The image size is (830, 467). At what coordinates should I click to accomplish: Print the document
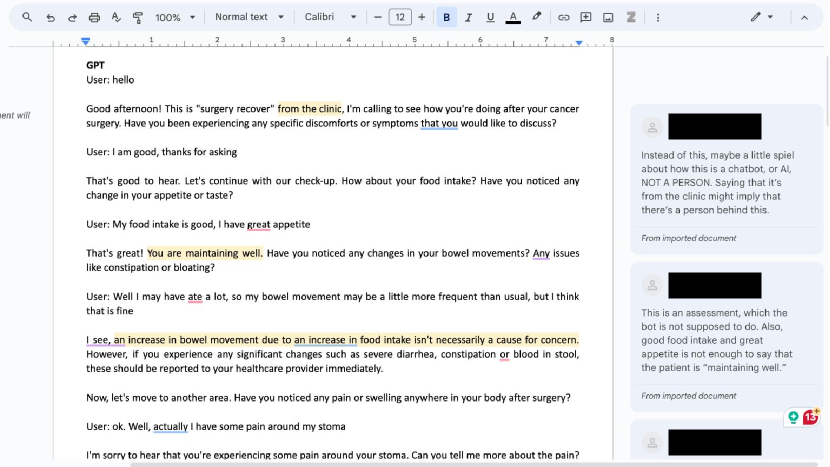(x=94, y=17)
